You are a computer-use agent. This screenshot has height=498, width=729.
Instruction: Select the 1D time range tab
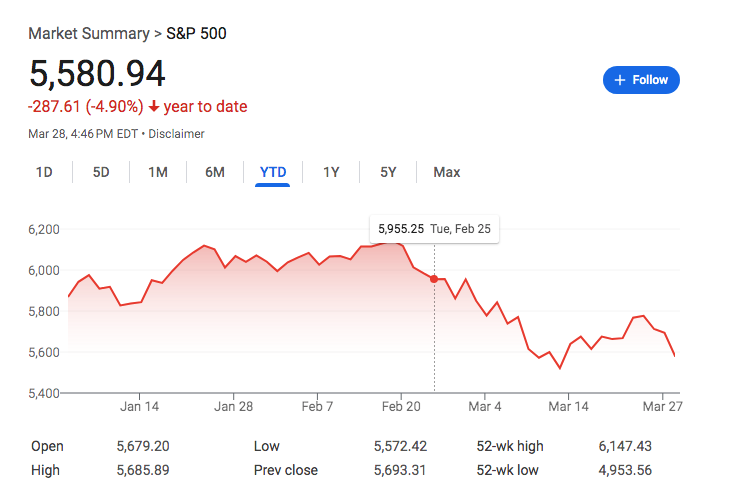(x=44, y=172)
